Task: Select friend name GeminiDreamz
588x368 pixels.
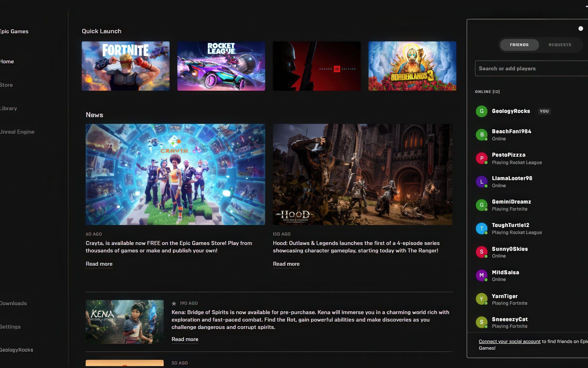Action: (x=511, y=202)
